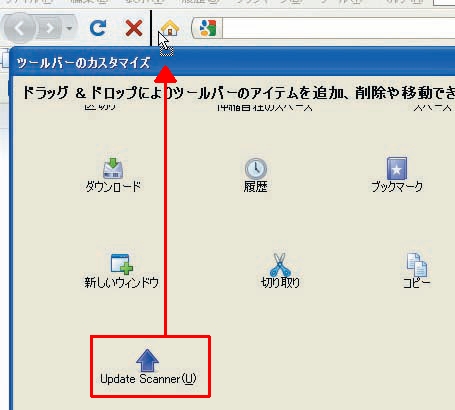
Task: Select the flexible space item label
Action: click(x=265, y=107)
